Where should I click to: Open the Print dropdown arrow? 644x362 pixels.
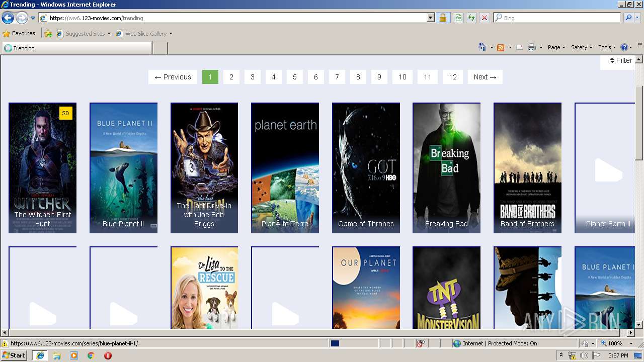point(541,47)
